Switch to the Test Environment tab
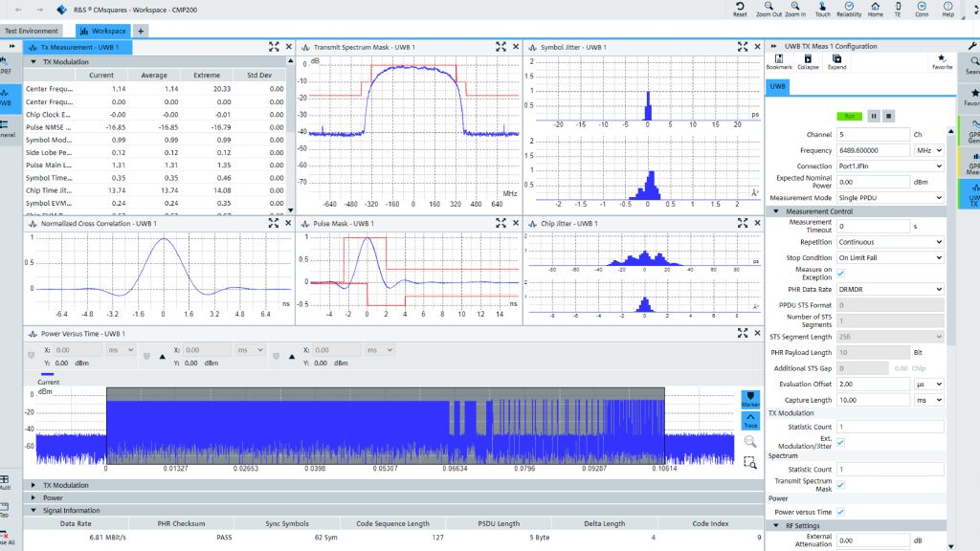980x551 pixels. coord(32,31)
